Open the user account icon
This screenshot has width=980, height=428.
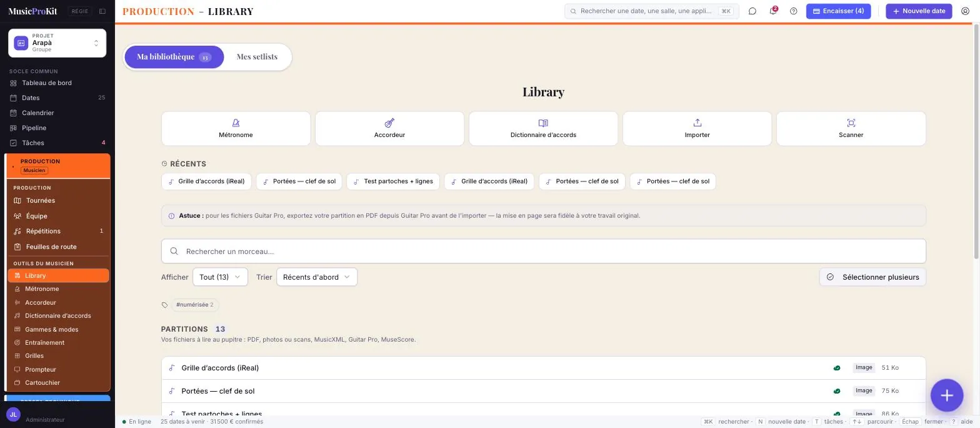[x=965, y=11]
